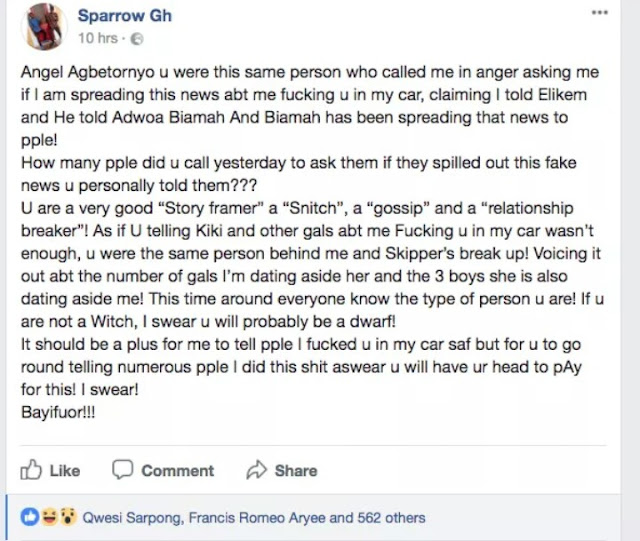640x541 pixels.
Task: Click the thumbs-up icon to like post
Action: click(x=31, y=470)
